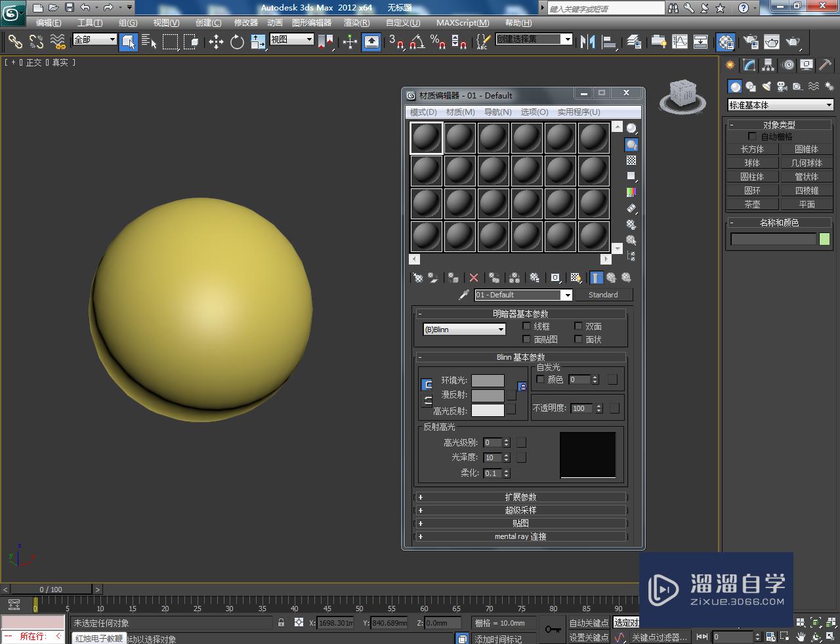The width and height of the screenshot is (840, 644).
Task: Choose the Select and Scale tool
Action: tap(258, 42)
